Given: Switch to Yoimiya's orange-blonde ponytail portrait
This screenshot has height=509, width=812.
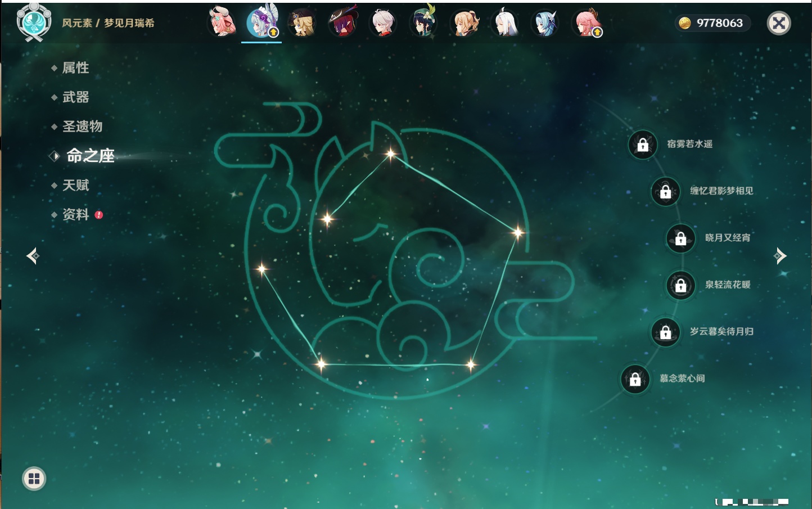Looking at the screenshot, I should (x=464, y=23).
